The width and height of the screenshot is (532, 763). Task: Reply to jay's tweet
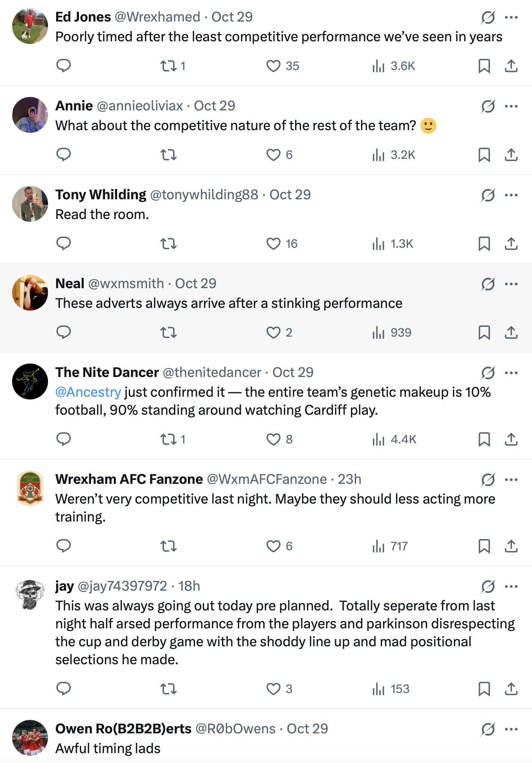coord(64,689)
